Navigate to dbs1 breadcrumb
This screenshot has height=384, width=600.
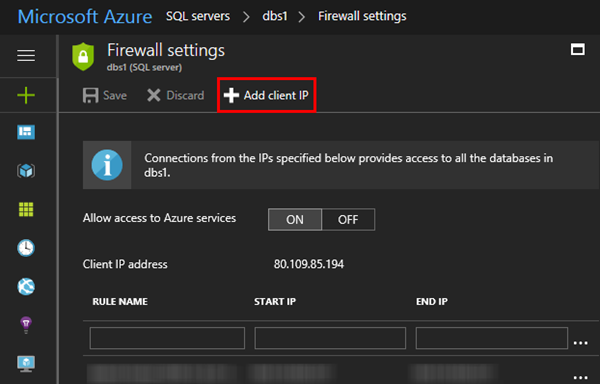275,16
